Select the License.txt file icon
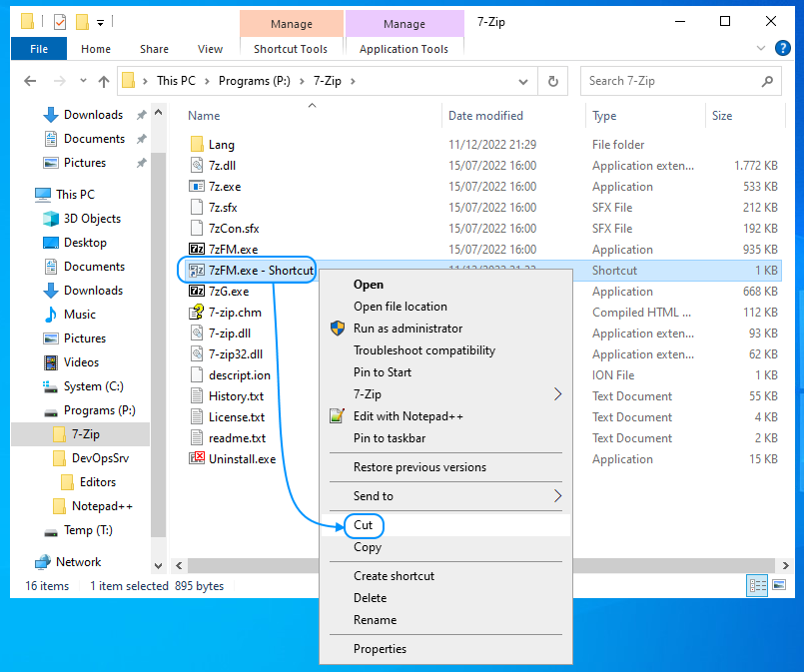The image size is (804, 672). pos(197,416)
